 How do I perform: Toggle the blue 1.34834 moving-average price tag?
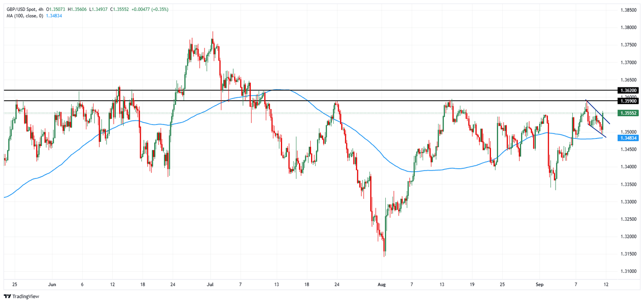(x=628, y=138)
